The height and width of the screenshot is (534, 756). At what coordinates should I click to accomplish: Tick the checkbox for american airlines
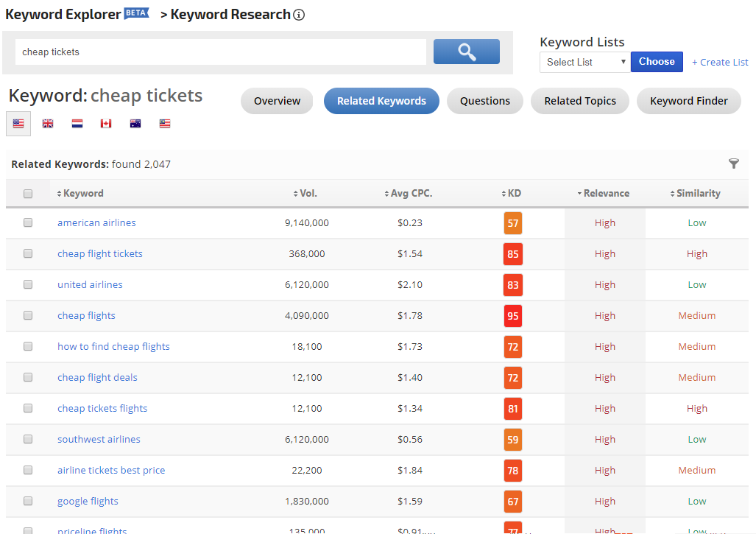point(28,222)
